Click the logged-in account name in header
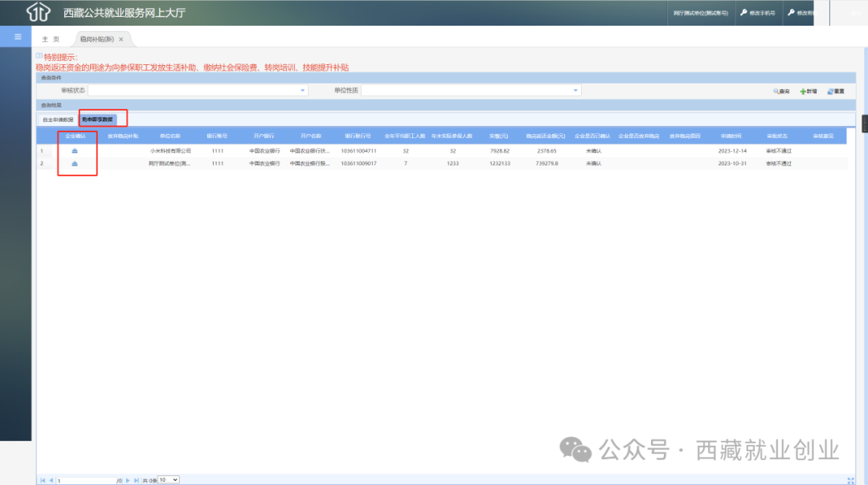The height and width of the screenshot is (485, 868). click(701, 13)
